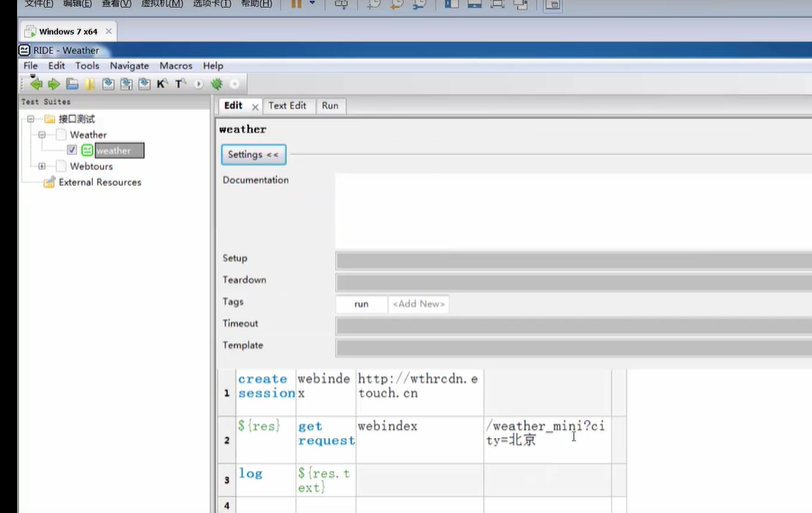
Task: Switch to the Run tab
Action: pos(330,106)
